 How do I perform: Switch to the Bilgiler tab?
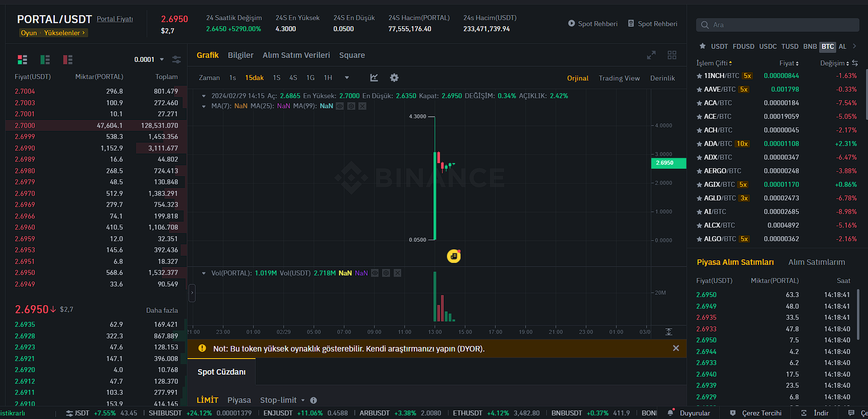click(240, 55)
